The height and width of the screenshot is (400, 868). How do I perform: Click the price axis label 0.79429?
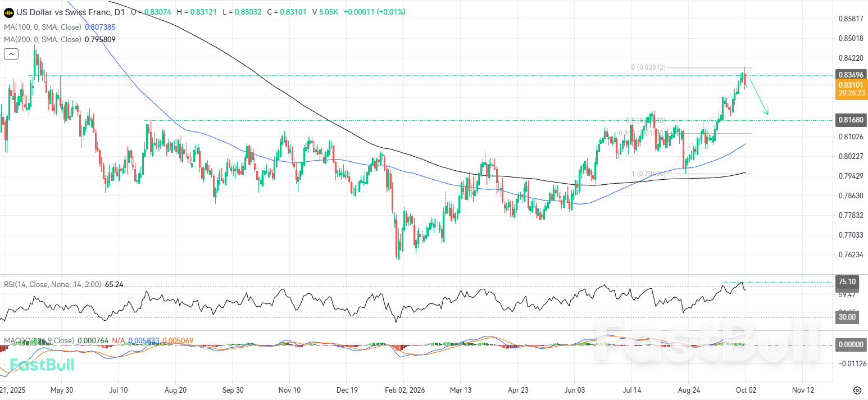[x=851, y=176]
